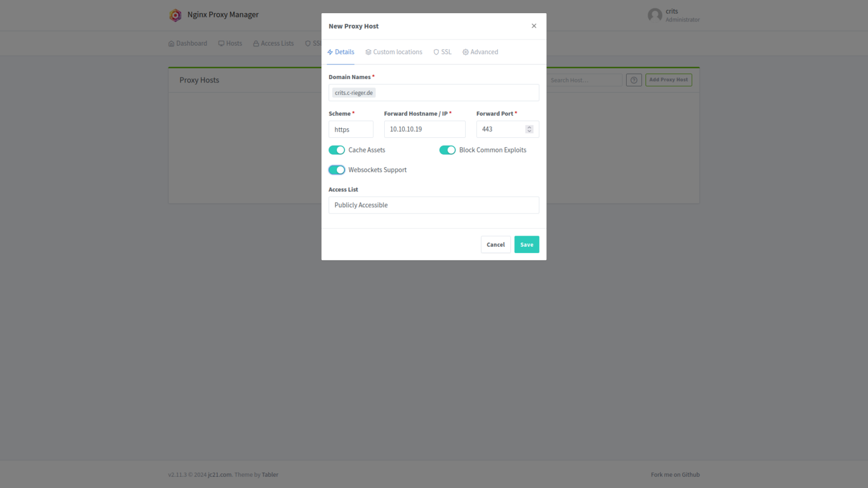868x488 pixels.
Task: Select the Custom locations tab
Action: pos(394,51)
